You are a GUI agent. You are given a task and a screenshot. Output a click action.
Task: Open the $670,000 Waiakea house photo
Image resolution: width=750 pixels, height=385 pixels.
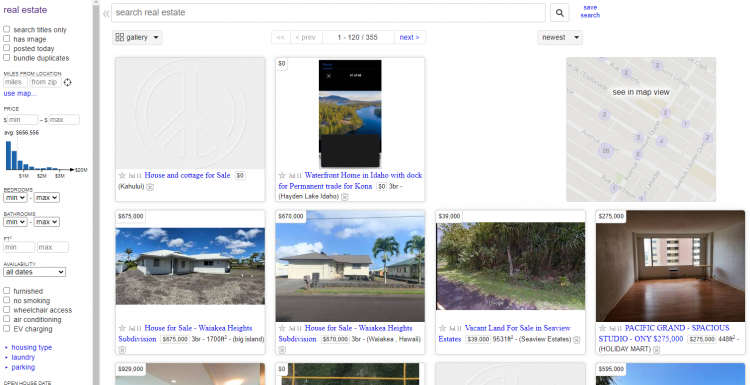350,266
